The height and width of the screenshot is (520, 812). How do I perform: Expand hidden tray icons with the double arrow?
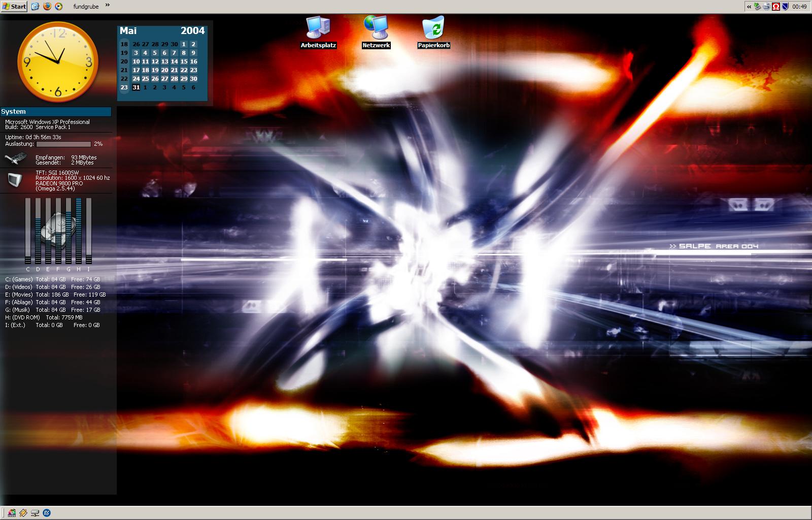click(x=749, y=7)
